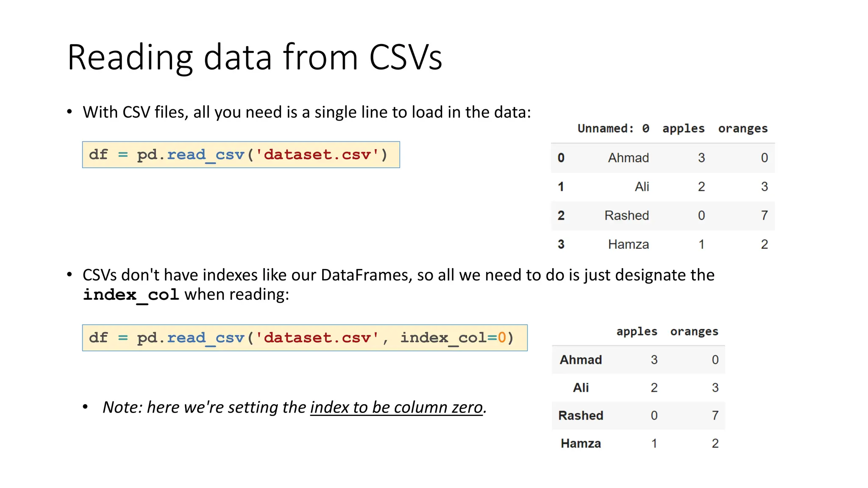Click the underlined "index to be column zero" text
This screenshot has width=868, height=488.
[x=396, y=407]
